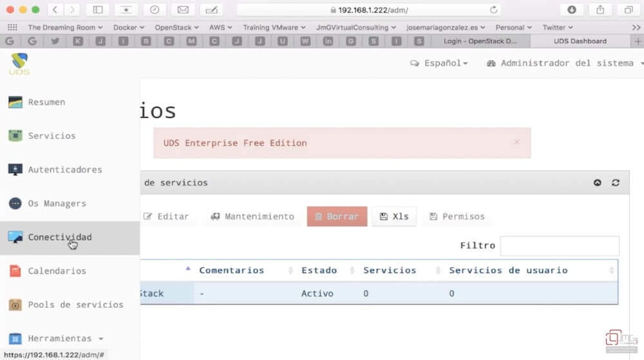Click the red Borrar button

[337, 216]
